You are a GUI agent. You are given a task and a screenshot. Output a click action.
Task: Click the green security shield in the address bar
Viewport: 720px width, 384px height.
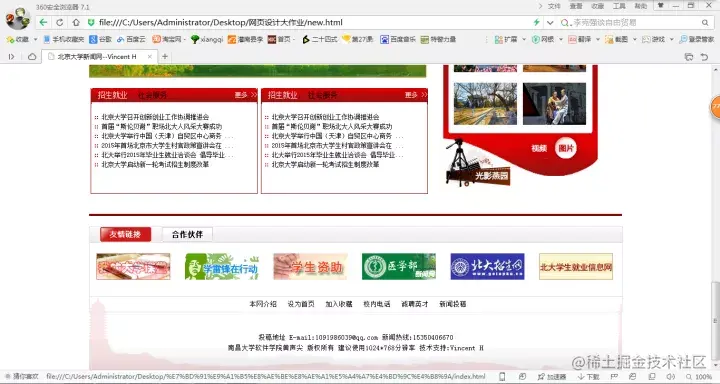(91, 22)
